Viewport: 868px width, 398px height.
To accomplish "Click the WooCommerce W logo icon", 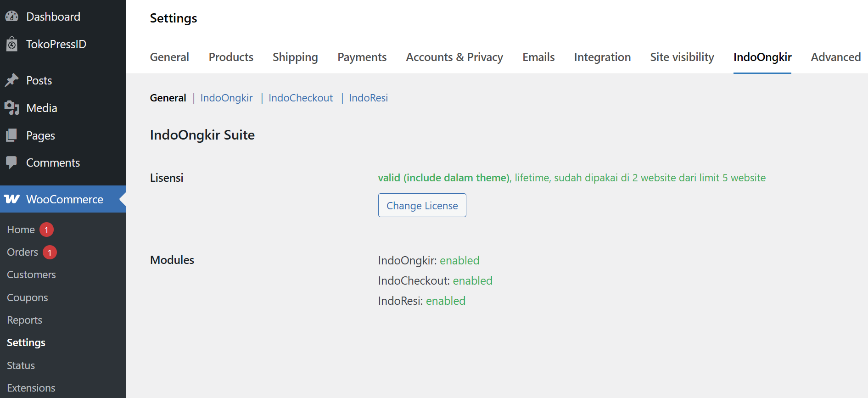I will 12,199.
